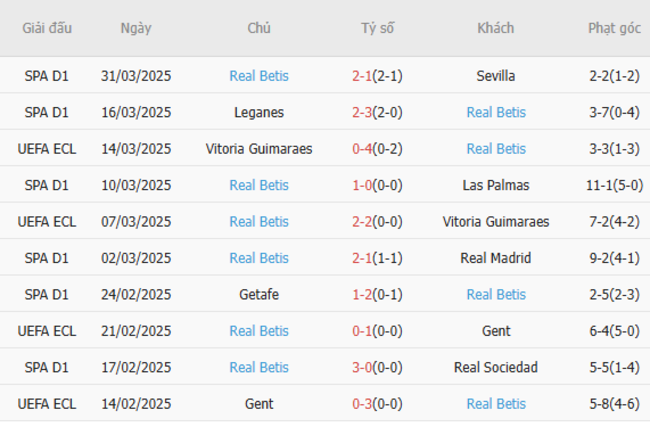Viewport: 650px width, 427px height.
Task: Open Real Betis link in the Leganes row
Action: 496,112
